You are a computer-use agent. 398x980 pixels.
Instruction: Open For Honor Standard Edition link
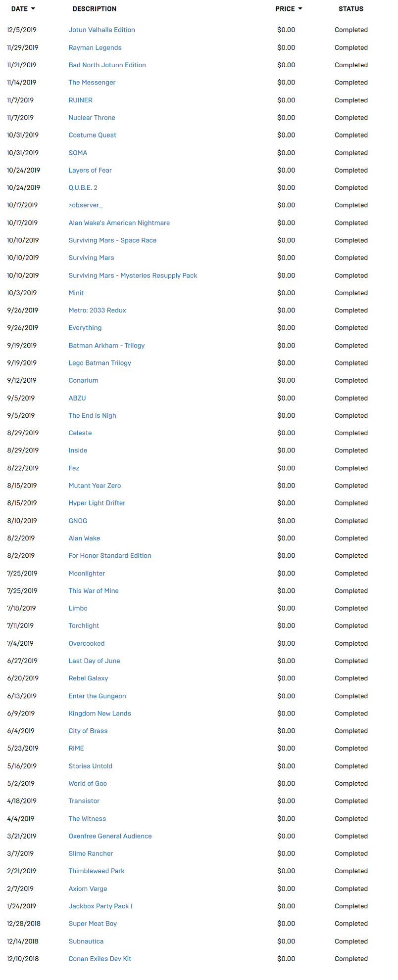coord(110,556)
